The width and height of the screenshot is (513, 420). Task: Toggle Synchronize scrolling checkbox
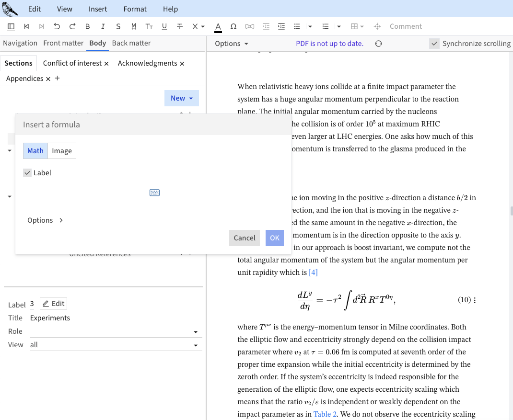(434, 44)
